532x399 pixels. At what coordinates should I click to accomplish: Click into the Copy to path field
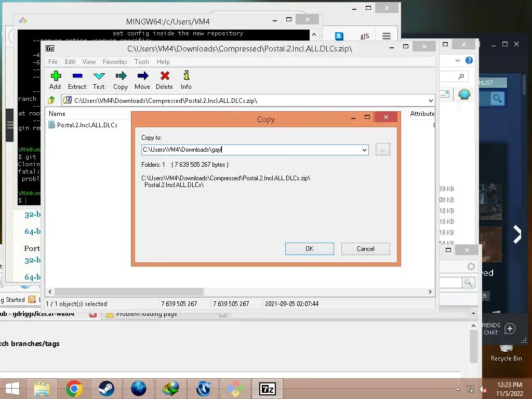(x=251, y=150)
